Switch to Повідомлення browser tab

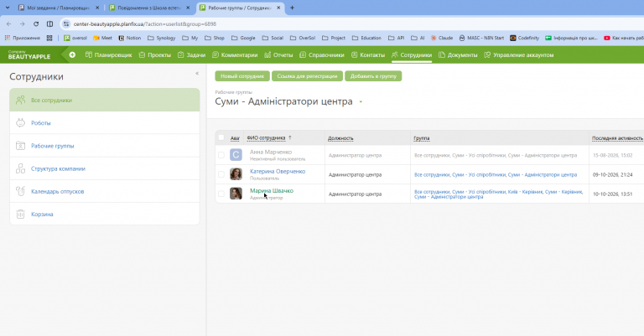pos(149,8)
